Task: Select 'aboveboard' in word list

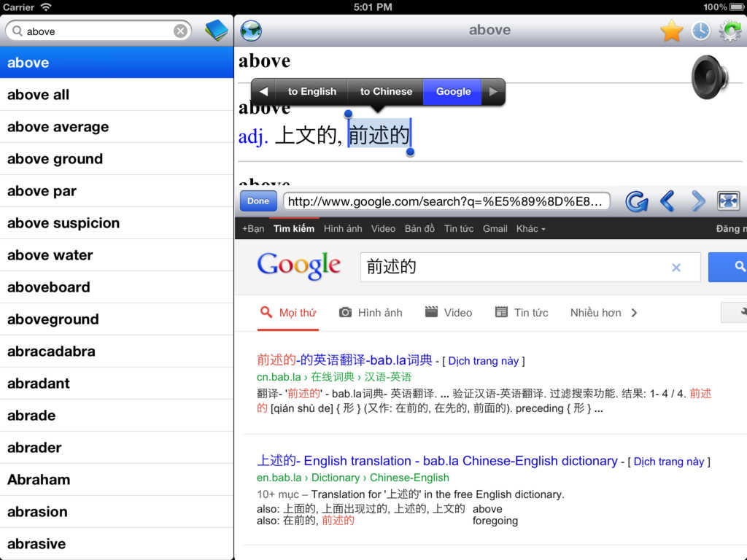Action: coord(117,287)
